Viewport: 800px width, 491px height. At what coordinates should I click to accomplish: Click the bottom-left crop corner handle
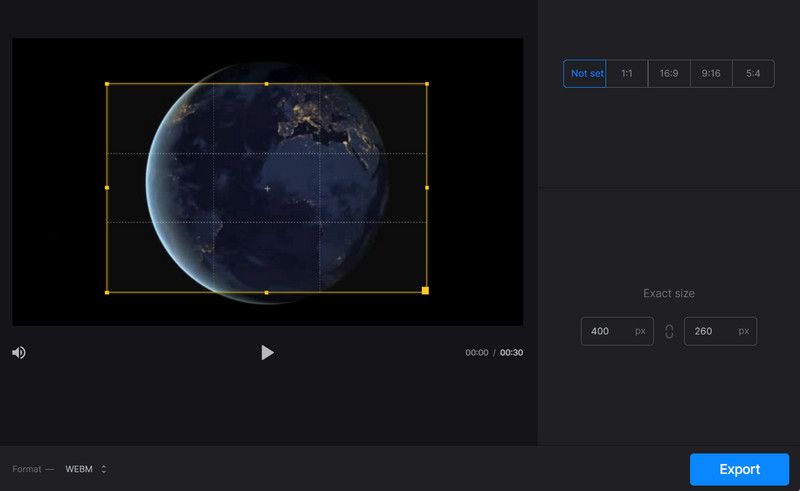[107, 292]
